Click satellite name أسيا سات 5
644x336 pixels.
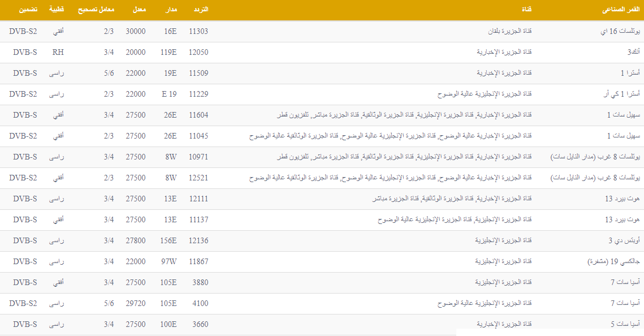point(625,325)
